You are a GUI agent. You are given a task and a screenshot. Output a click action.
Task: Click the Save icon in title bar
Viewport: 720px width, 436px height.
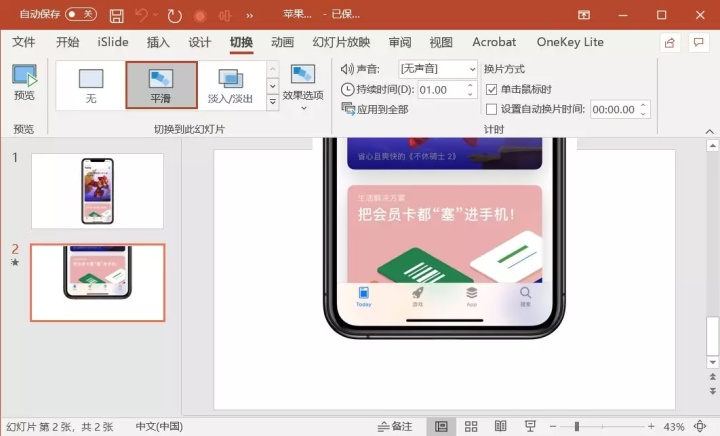[117, 16]
